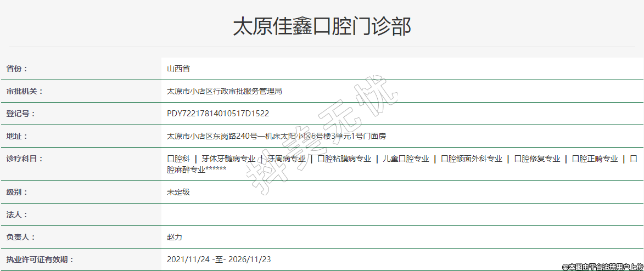Click the 执业许可证有效期 row label
Image resolution: width=644 pixels, height=271 pixels.
coord(40,259)
